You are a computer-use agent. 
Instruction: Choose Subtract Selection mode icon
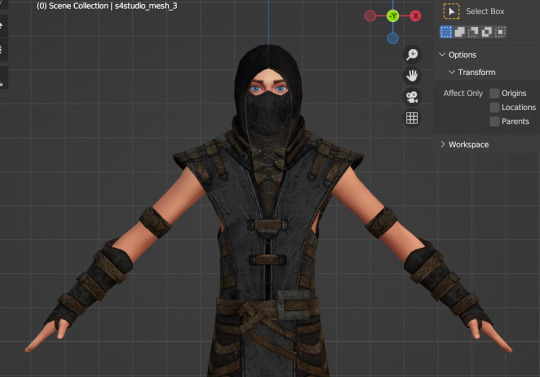[x=473, y=32]
